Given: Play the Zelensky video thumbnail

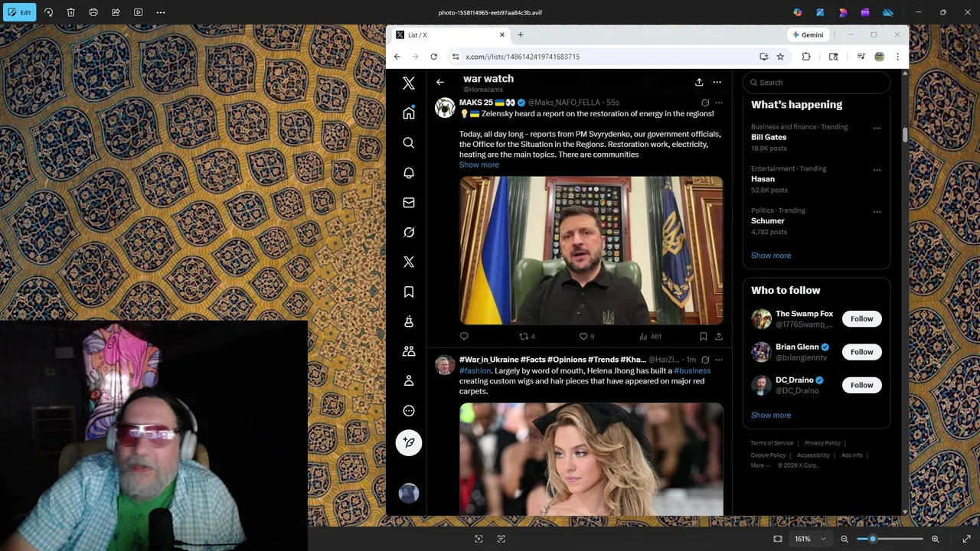Looking at the screenshot, I should (591, 251).
